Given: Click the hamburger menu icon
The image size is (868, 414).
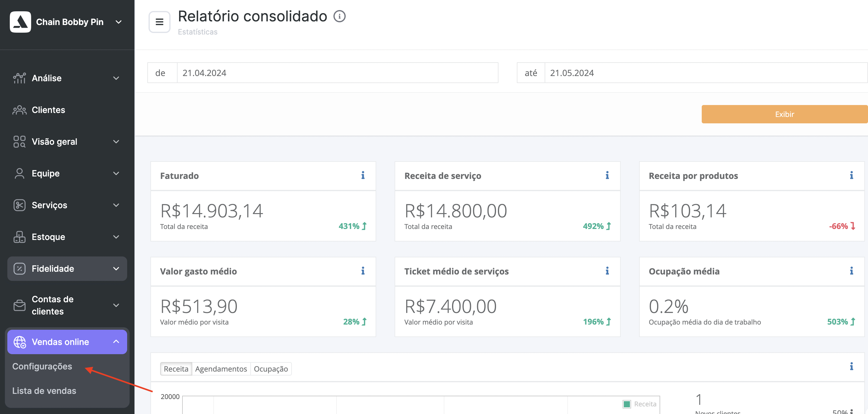Looking at the screenshot, I should point(159,22).
